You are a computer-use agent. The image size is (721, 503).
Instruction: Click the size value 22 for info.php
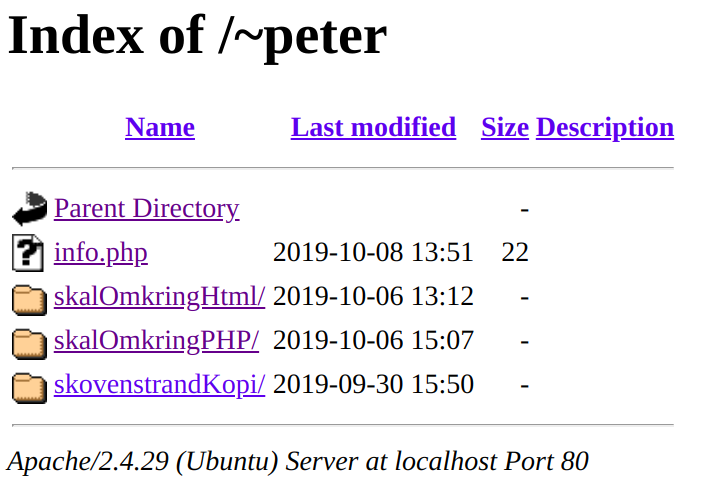(515, 252)
